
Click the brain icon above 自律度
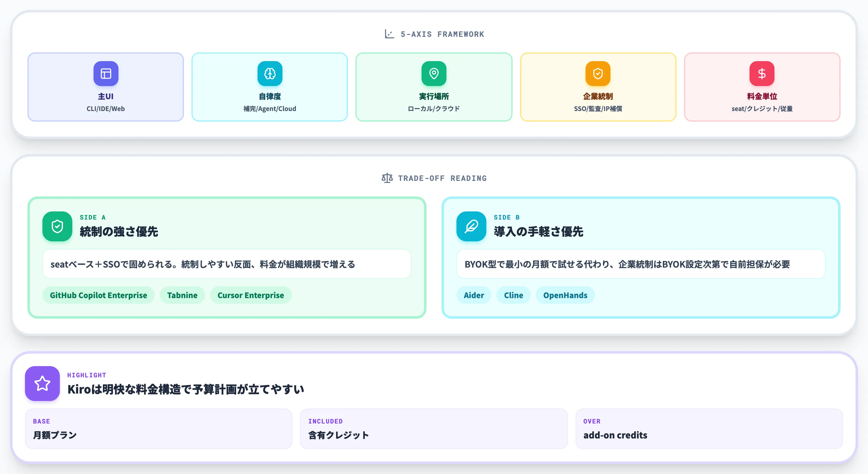pyautogui.click(x=270, y=74)
